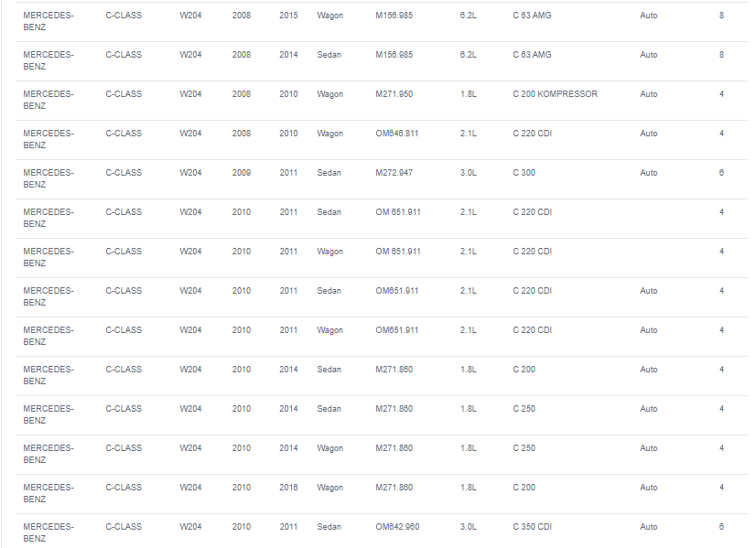Click the C 200 KOMPRESSOR trim cell
The image size is (756, 548).
555,94
